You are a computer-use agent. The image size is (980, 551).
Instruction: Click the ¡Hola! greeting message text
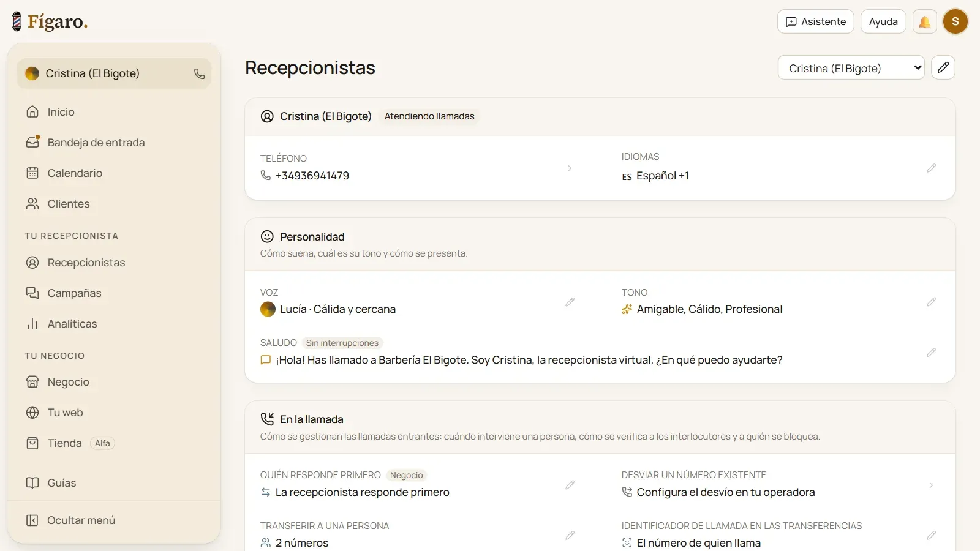529,360
